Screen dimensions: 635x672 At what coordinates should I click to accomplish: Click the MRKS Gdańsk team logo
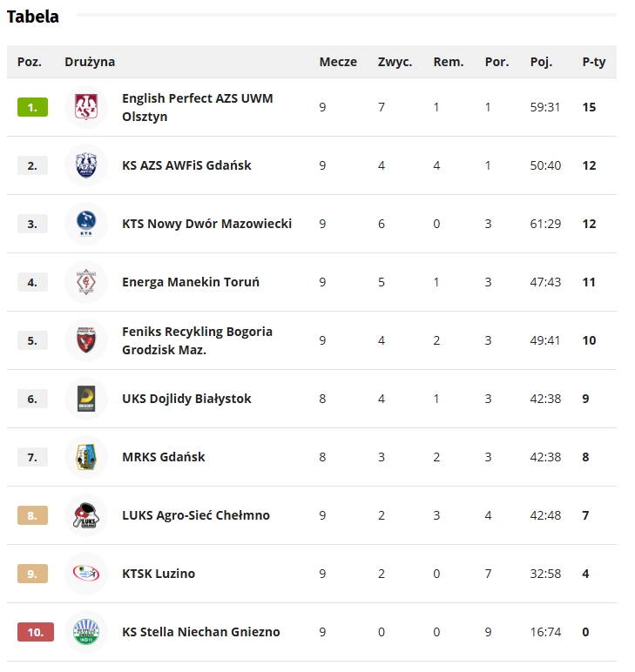[x=85, y=457]
